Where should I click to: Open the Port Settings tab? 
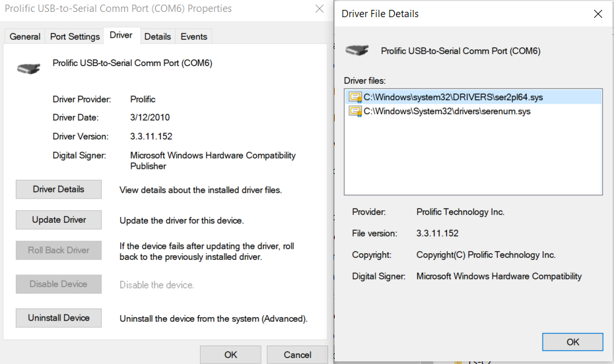[x=75, y=36]
